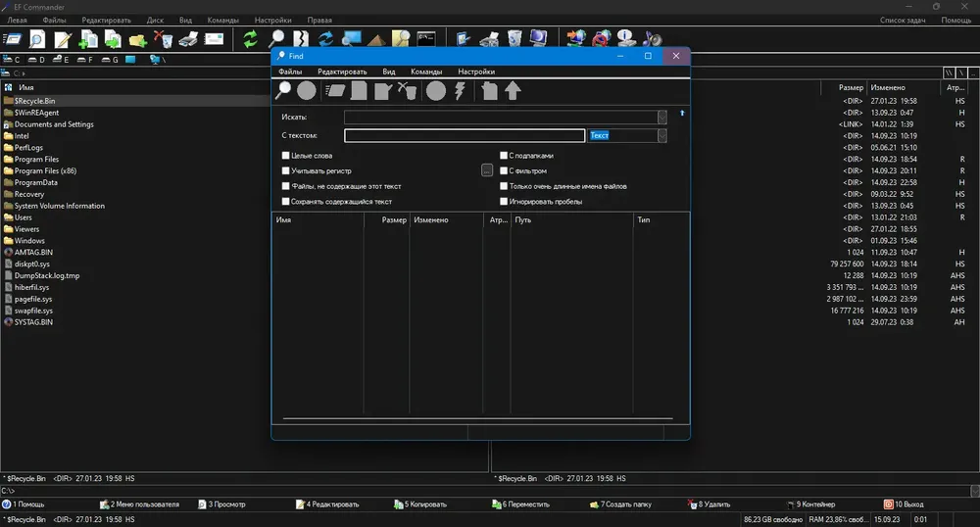Viewport: 980px width, 527px height.
Task: Click the delete icon with red X in main toolbar
Action: point(163,39)
